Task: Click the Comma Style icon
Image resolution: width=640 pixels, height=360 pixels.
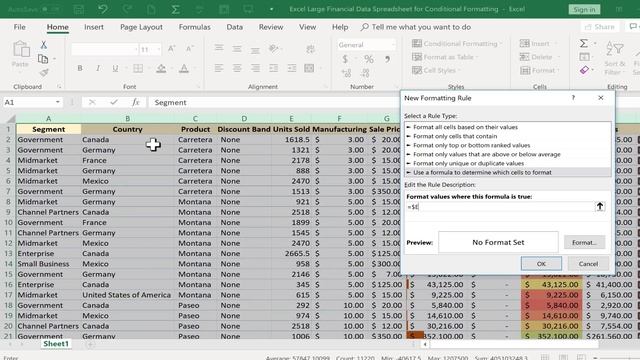Action: 387,59
